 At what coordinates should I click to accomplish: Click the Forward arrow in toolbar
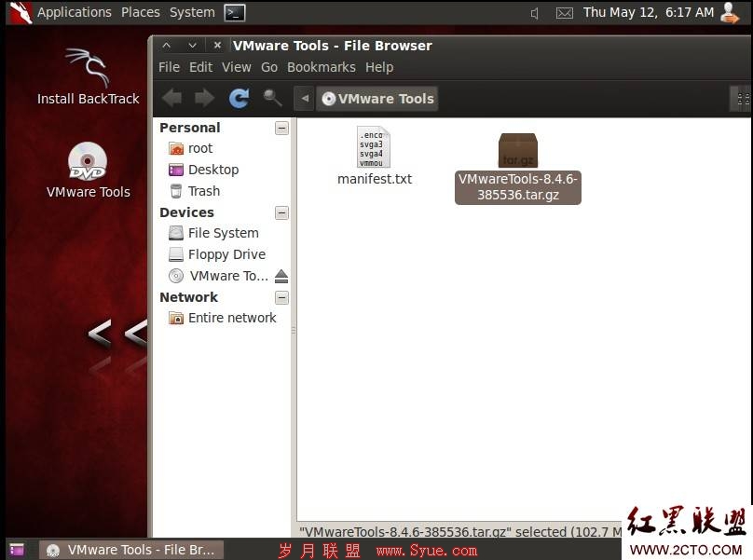pyautogui.click(x=205, y=98)
